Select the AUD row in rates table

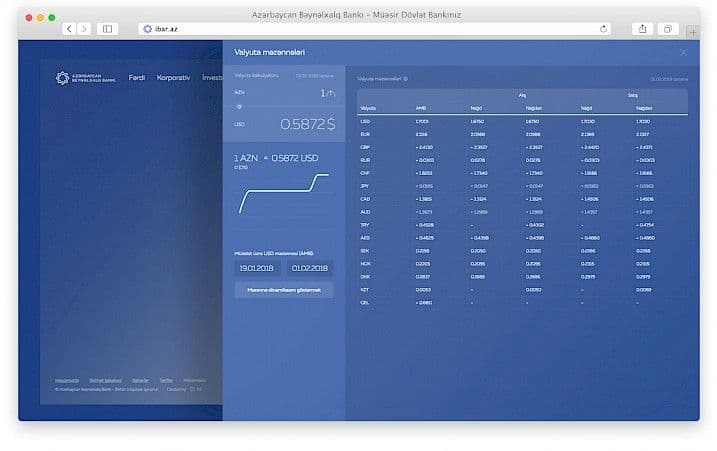522,212
